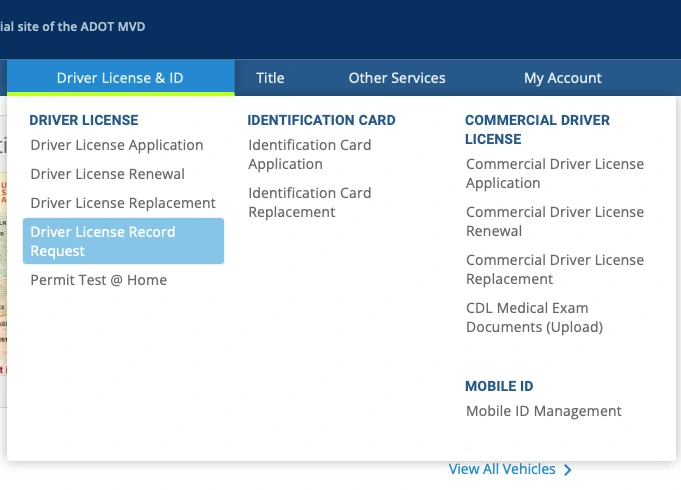The height and width of the screenshot is (490, 681).
Task: Open the Driver License & ID tab
Action: (120, 78)
